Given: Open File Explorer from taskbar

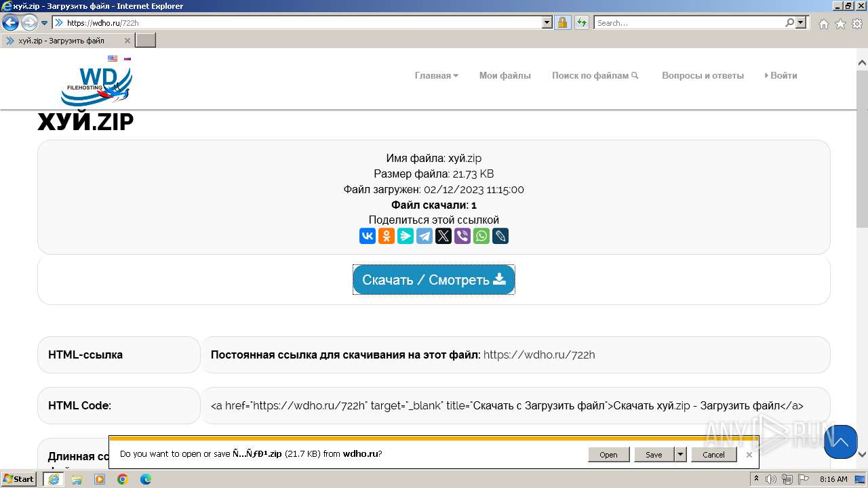Looking at the screenshot, I should [x=77, y=479].
